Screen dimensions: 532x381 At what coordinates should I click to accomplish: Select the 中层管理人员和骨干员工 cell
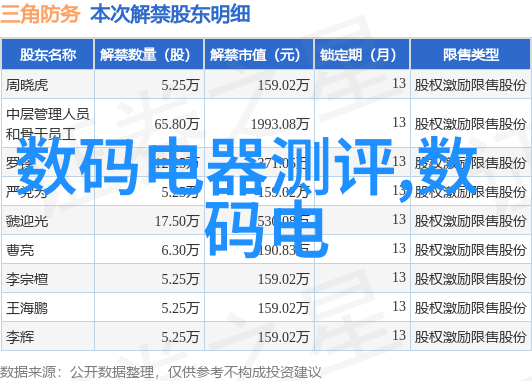tap(48, 124)
